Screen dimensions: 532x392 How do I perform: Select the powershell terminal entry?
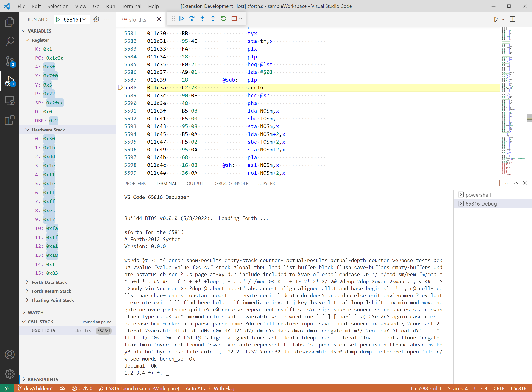click(x=478, y=195)
